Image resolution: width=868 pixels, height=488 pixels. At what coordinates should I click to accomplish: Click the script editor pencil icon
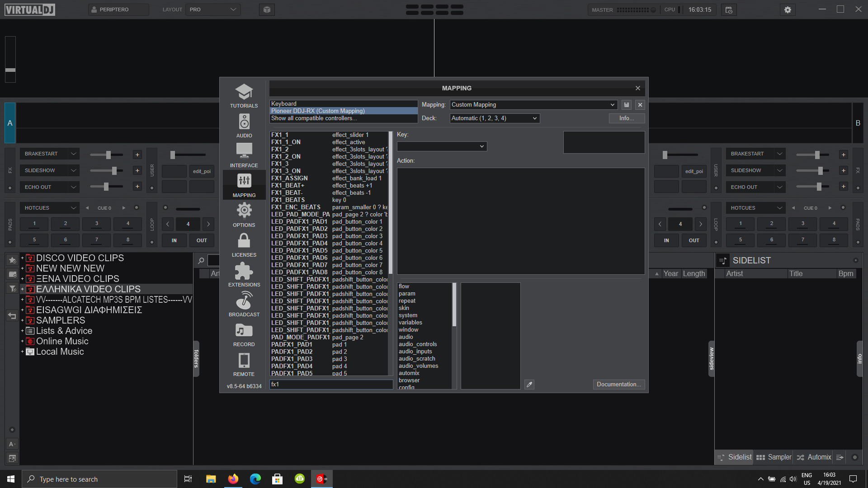tap(529, 385)
